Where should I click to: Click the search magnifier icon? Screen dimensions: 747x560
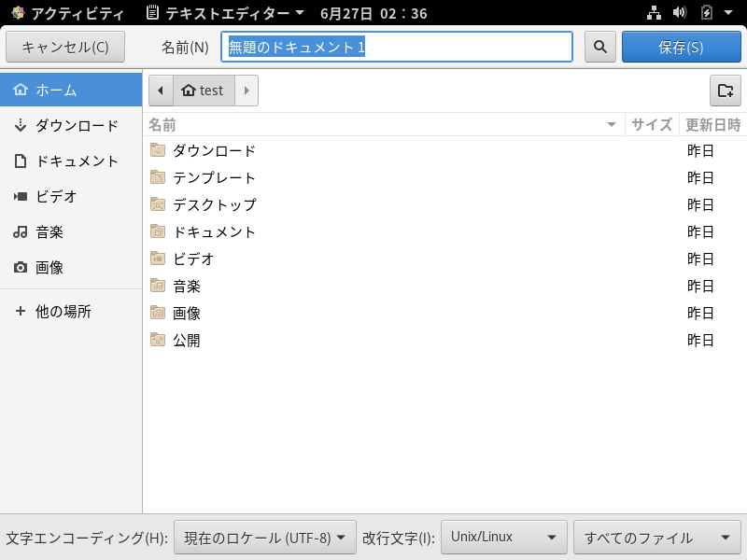599,47
